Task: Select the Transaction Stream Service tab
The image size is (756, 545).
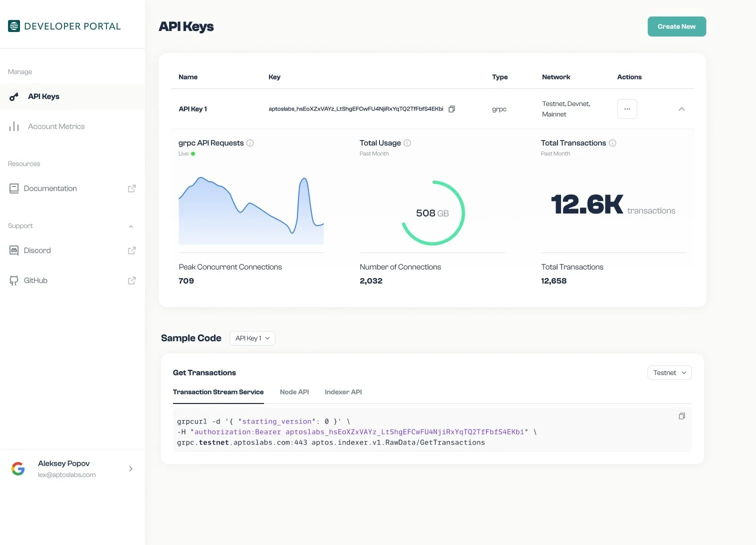Action: coord(218,392)
